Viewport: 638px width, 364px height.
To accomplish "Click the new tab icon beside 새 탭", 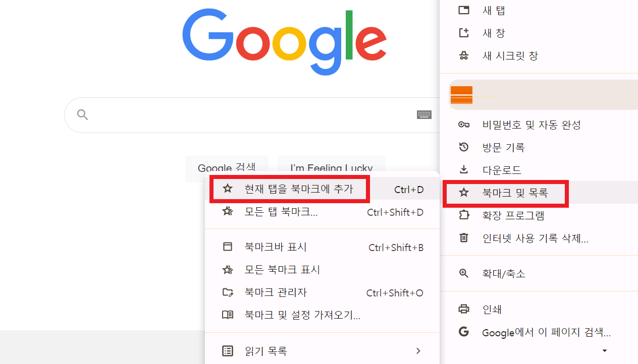I will point(463,10).
